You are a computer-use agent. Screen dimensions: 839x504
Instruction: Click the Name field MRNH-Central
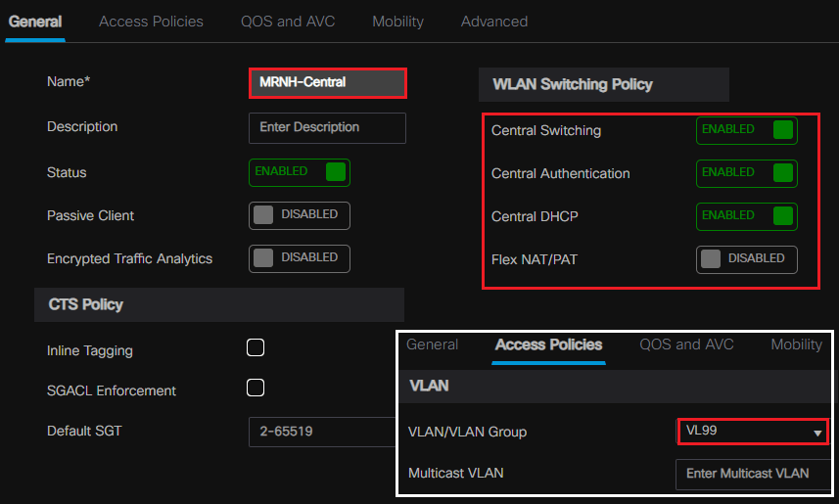[x=327, y=83]
